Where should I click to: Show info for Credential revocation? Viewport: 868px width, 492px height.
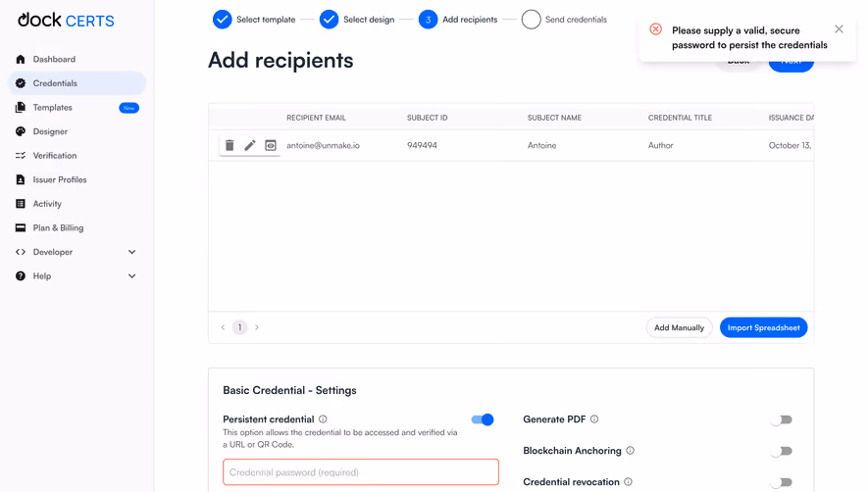click(628, 481)
